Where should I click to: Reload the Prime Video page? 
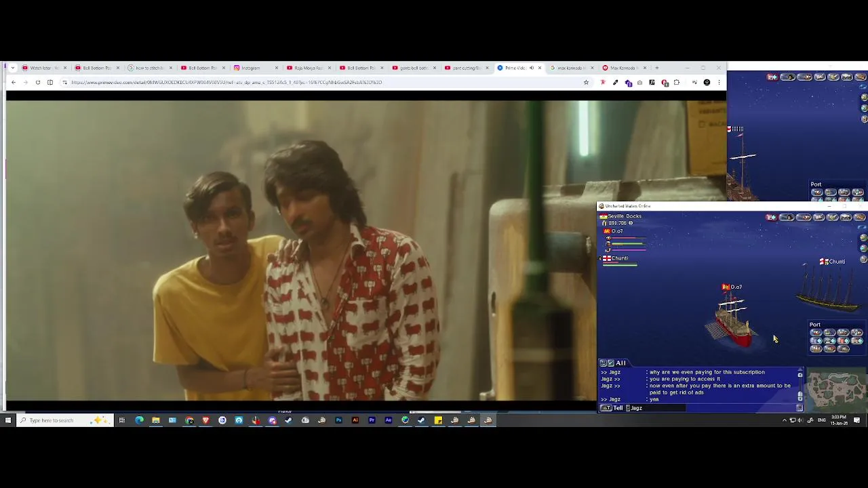pos(38,82)
